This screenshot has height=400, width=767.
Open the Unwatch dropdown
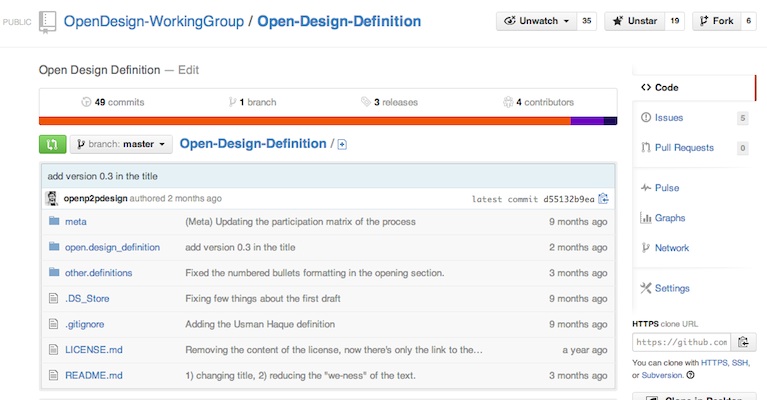coord(537,21)
